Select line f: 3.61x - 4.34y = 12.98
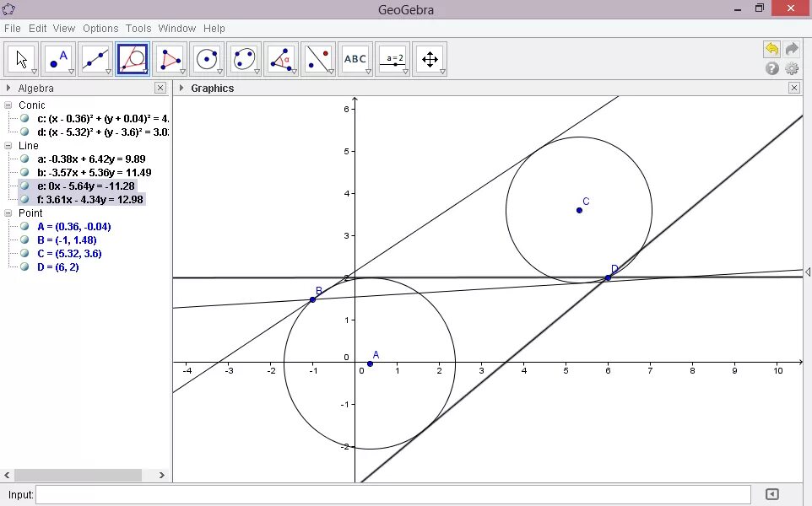Screen dimensions: 812x506 click(90, 199)
